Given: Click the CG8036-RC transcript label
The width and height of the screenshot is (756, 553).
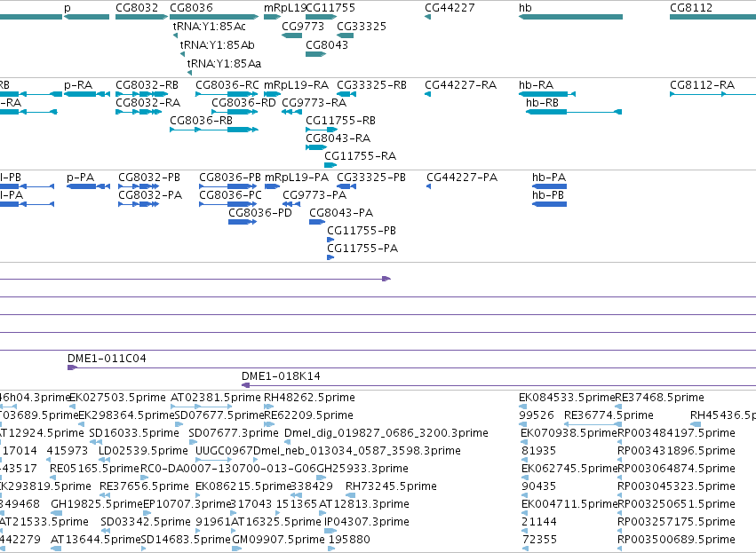Looking at the screenshot, I should (x=227, y=85).
